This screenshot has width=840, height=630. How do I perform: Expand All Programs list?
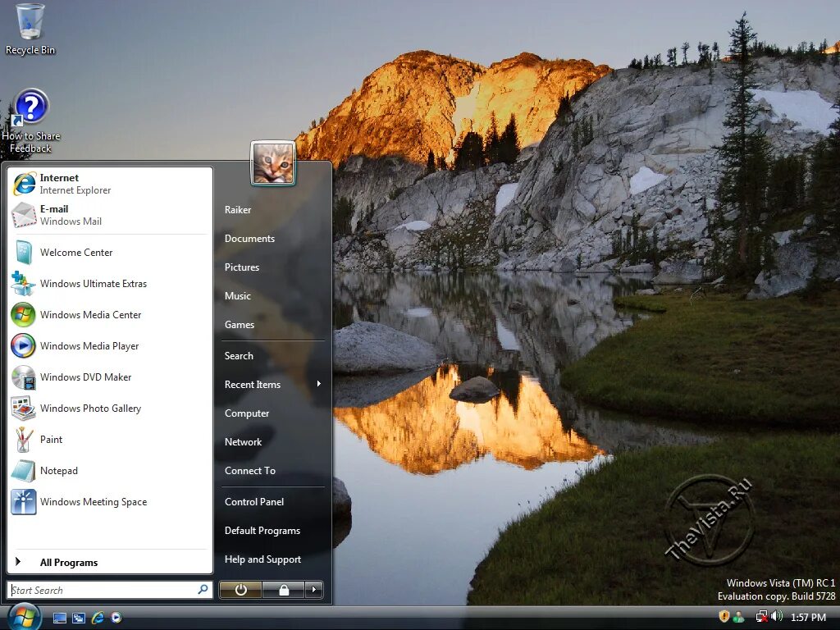point(110,562)
